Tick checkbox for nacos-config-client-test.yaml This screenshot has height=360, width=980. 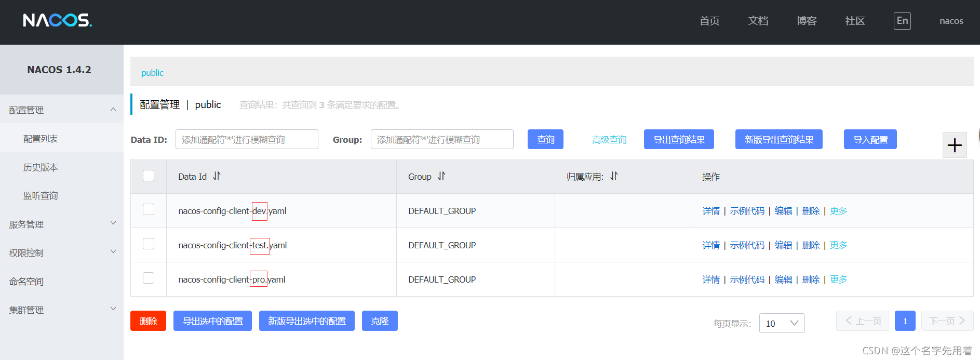tap(149, 244)
